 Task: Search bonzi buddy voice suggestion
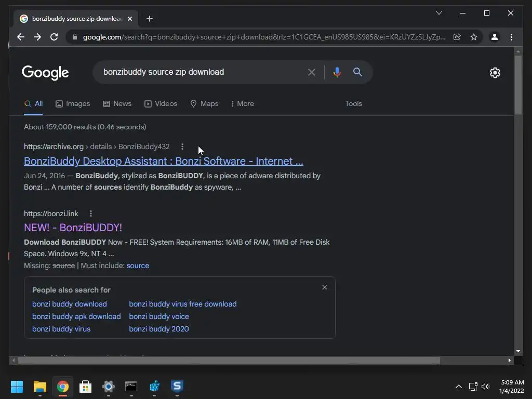click(159, 316)
